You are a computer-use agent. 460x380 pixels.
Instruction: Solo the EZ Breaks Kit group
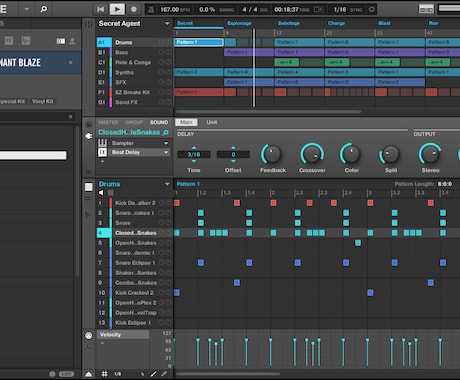tap(168, 92)
